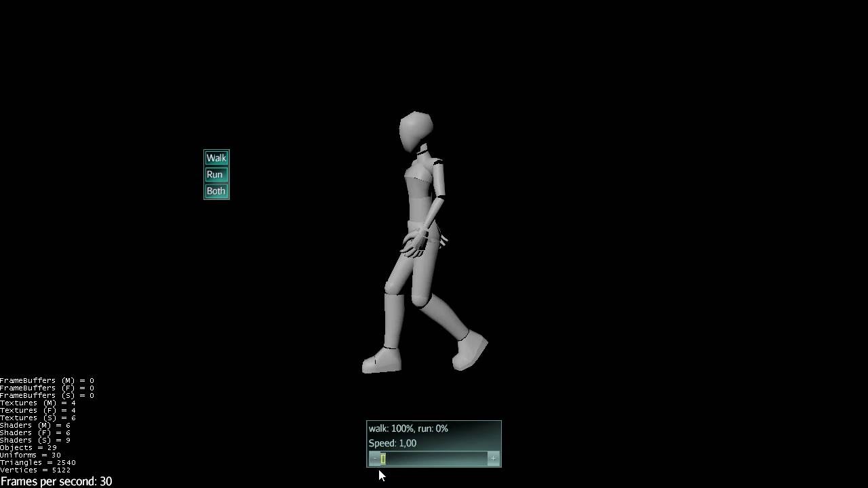This screenshot has width=868, height=488.
Task: Click the 'FrameBuffers (M) = 0' stat line
Action: coord(47,380)
